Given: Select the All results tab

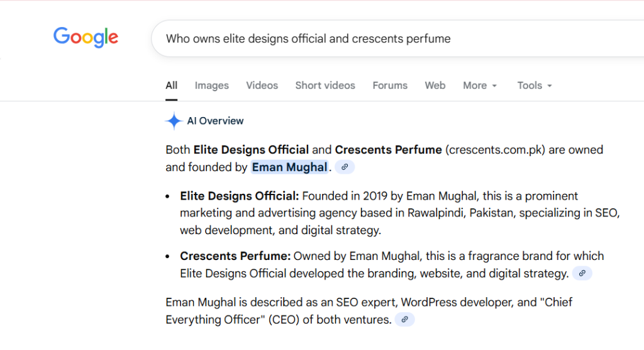Looking at the screenshot, I should 171,86.
